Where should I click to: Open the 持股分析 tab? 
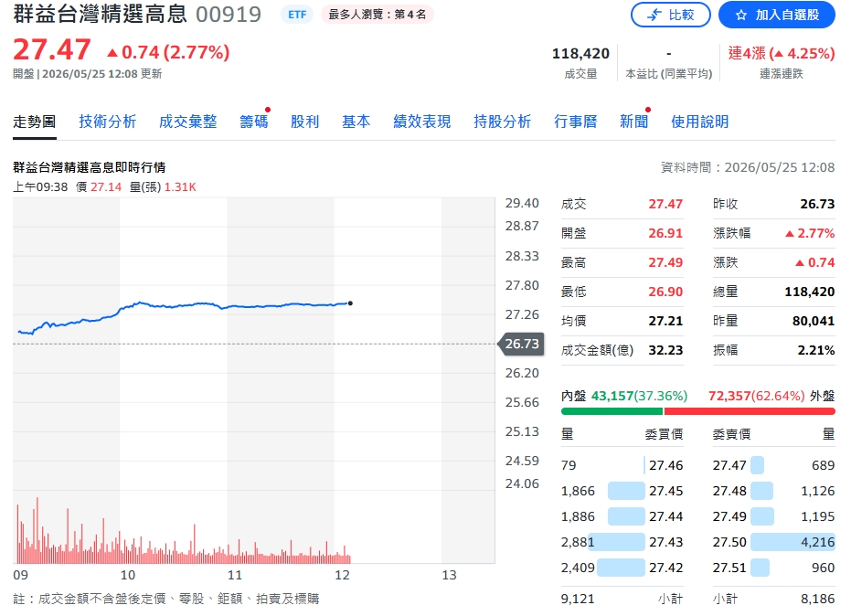(x=502, y=122)
